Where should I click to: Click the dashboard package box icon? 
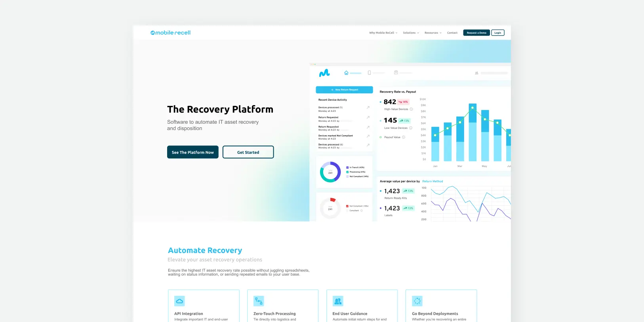tap(396, 73)
